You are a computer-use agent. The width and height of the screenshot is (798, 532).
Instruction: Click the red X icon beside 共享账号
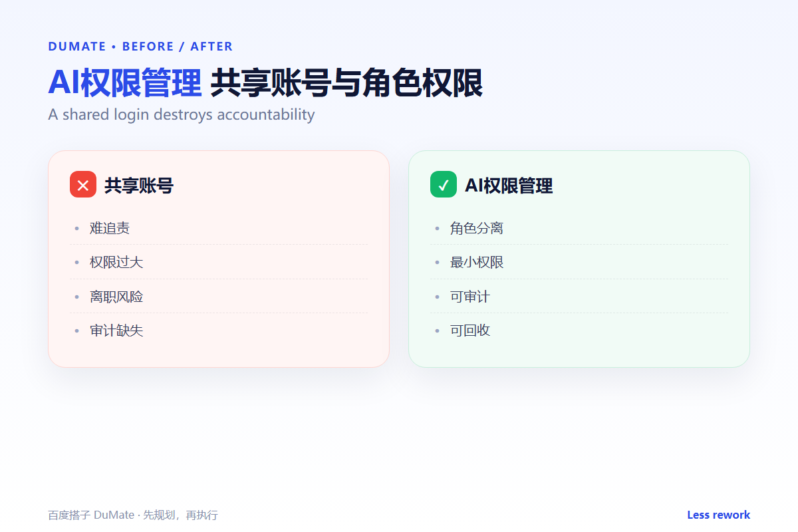83,184
